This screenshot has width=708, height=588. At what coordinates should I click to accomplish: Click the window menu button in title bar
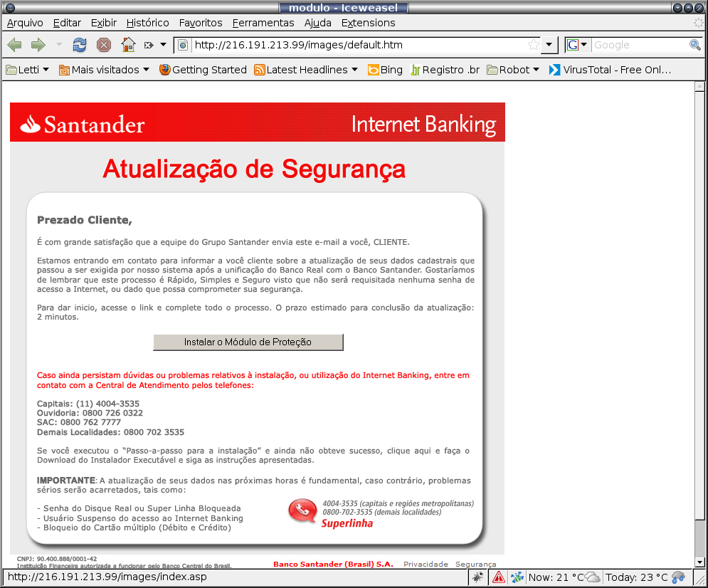[x=9, y=8]
